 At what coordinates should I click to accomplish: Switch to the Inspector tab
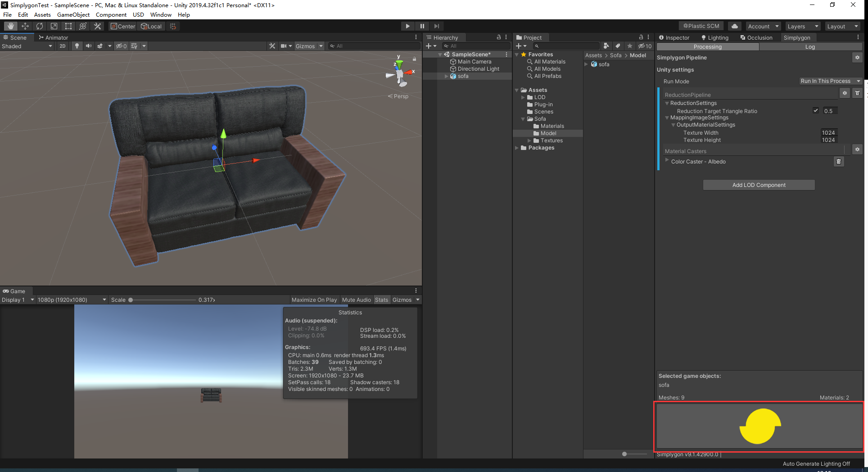[x=674, y=37]
